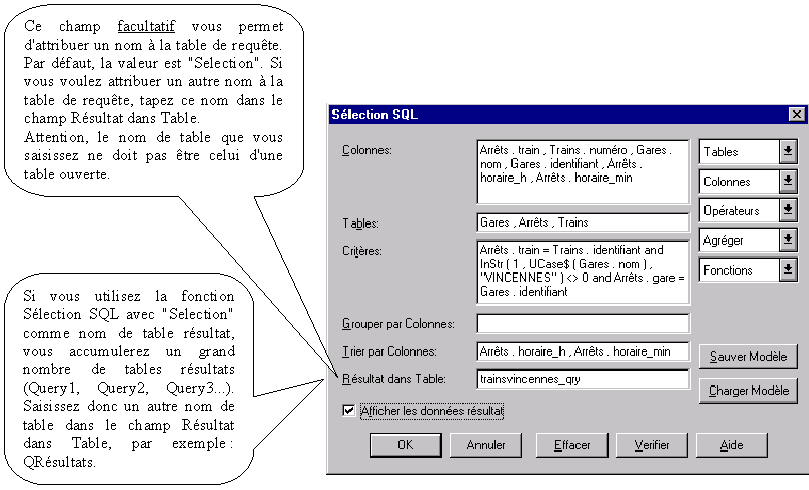Select the empty Grouper par Colonnes field
Screen dimensions: 809x490
click(583, 323)
